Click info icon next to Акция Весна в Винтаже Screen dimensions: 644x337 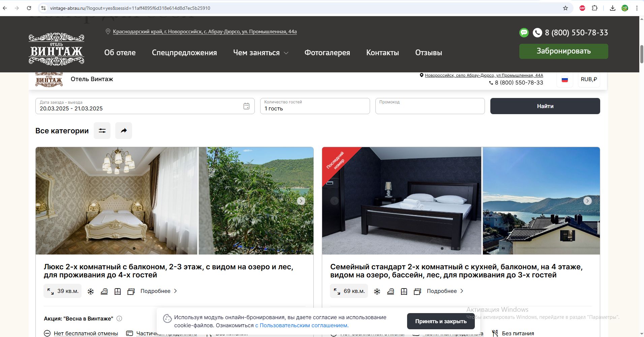tap(119, 318)
